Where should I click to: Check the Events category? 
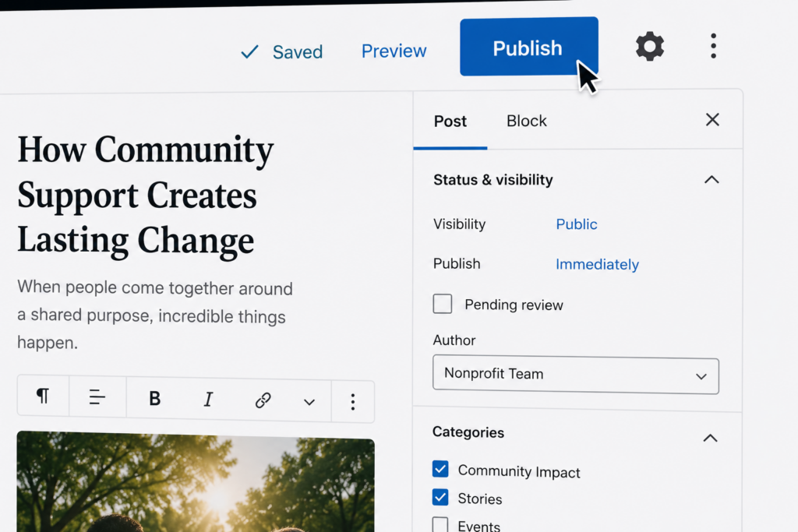pos(440,524)
